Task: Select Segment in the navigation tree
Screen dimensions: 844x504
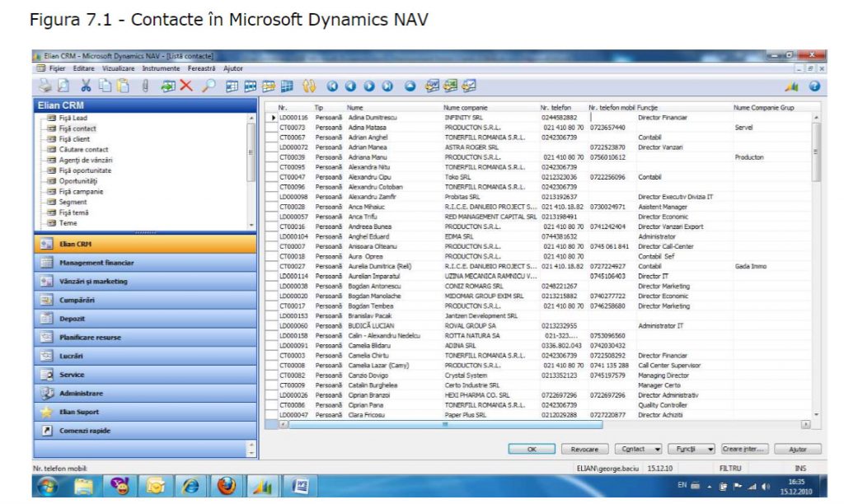Action: 73,202
